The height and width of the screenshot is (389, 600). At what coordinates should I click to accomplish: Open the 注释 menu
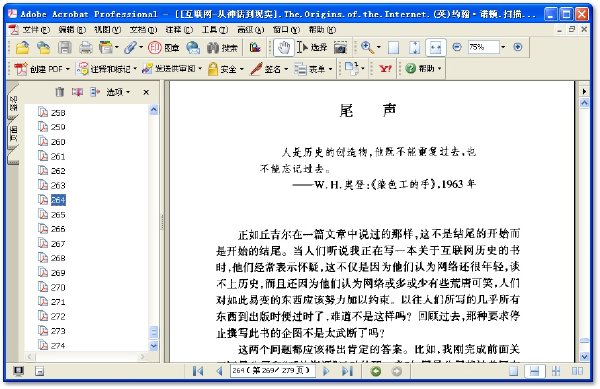coord(179,29)
